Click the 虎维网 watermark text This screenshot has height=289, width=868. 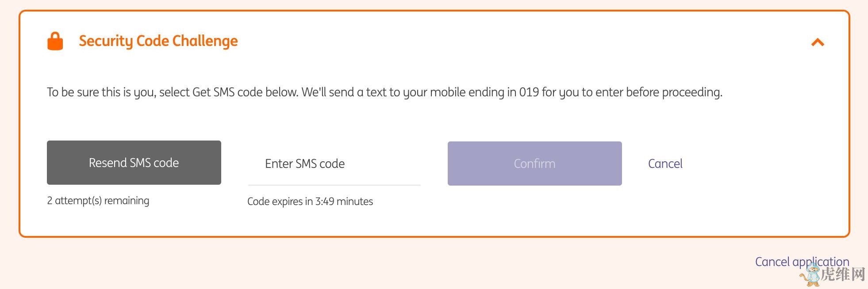click(x=843, y=274)
